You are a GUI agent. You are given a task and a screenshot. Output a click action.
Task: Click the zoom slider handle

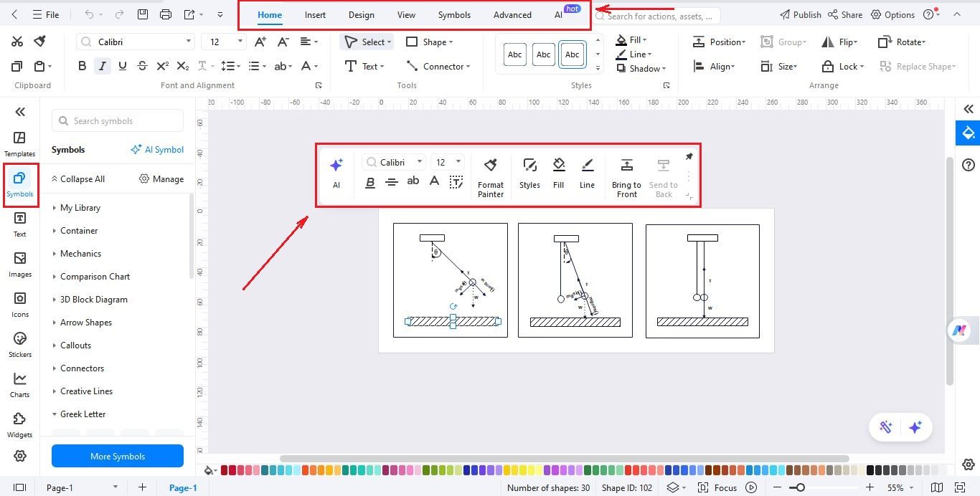[x=800, y=487]
